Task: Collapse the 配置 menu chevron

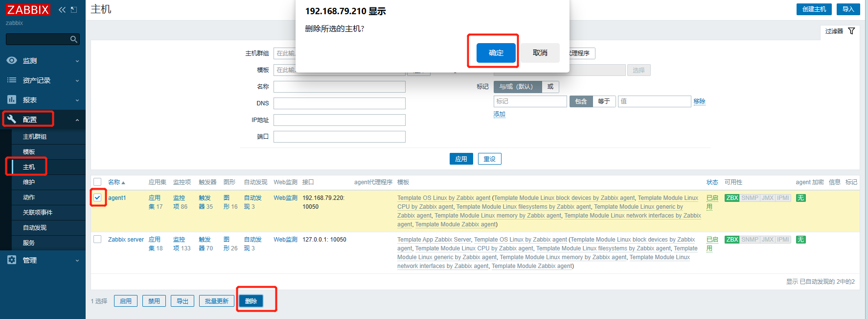Action: point(77,120)
